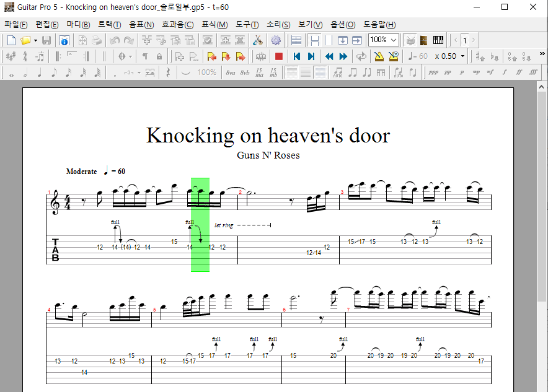
Task: Show the piano keyboard panel
Action: pos(438,40)
